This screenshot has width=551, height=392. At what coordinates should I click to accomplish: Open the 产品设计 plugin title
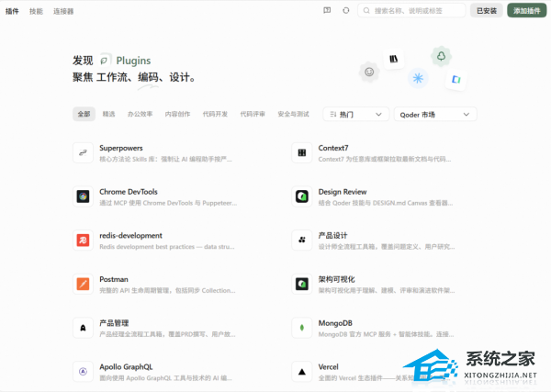point(332,235)
